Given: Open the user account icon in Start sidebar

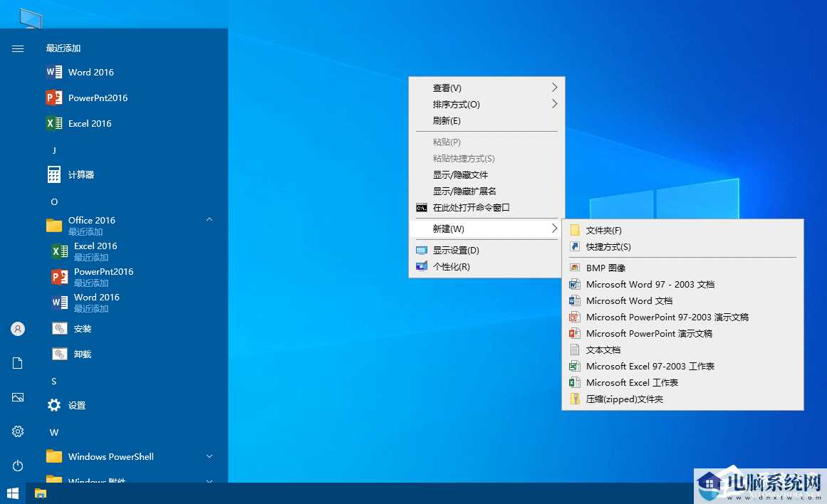Looking at the screenshot, I should click(x=17, y=329).
